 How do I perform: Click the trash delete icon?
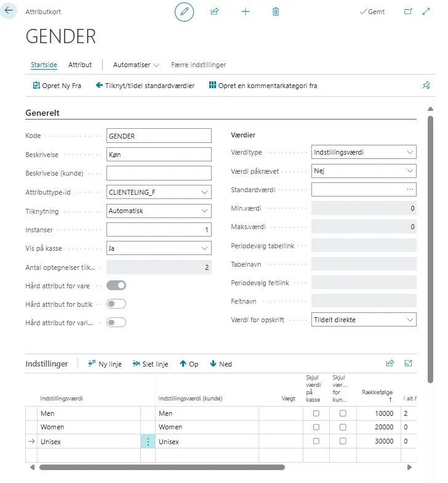(x=276, y=12)
